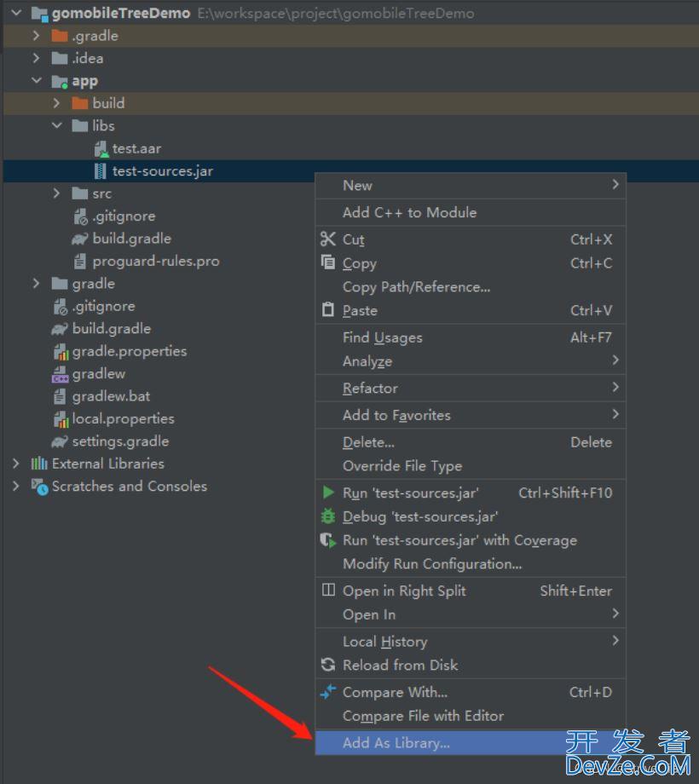Expand the .idea folder
Screen dimensions: 699x784
pyautogui.click(x=36, y=58)
